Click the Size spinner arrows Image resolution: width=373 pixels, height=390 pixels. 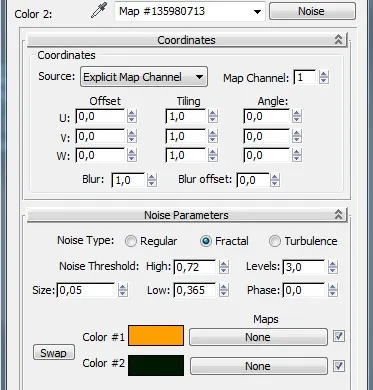click(123, 290)
